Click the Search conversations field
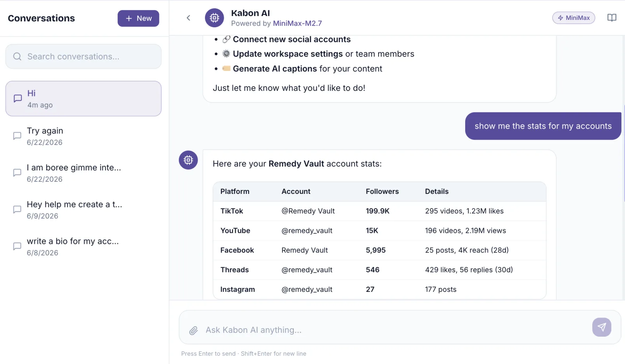Screen dimensions: 625x364 tap(83, 57)
